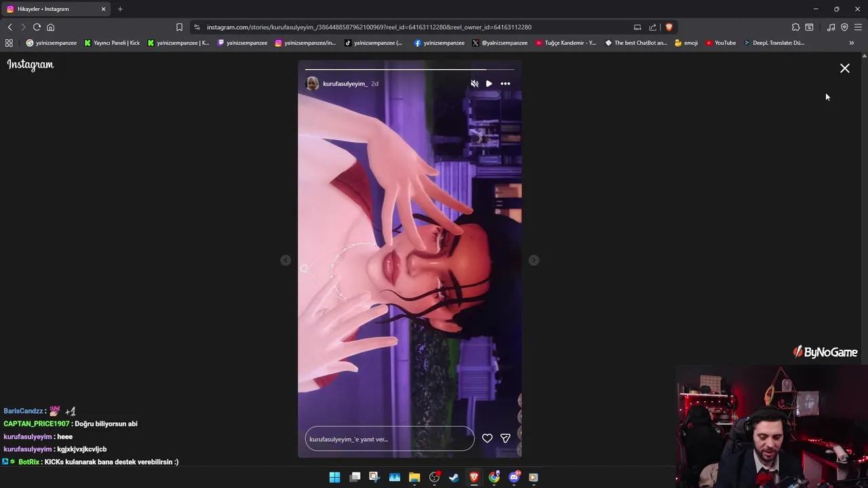Open Discord from taskbar
The width and height of the screenshot is (868, 488).
point(514,477)
